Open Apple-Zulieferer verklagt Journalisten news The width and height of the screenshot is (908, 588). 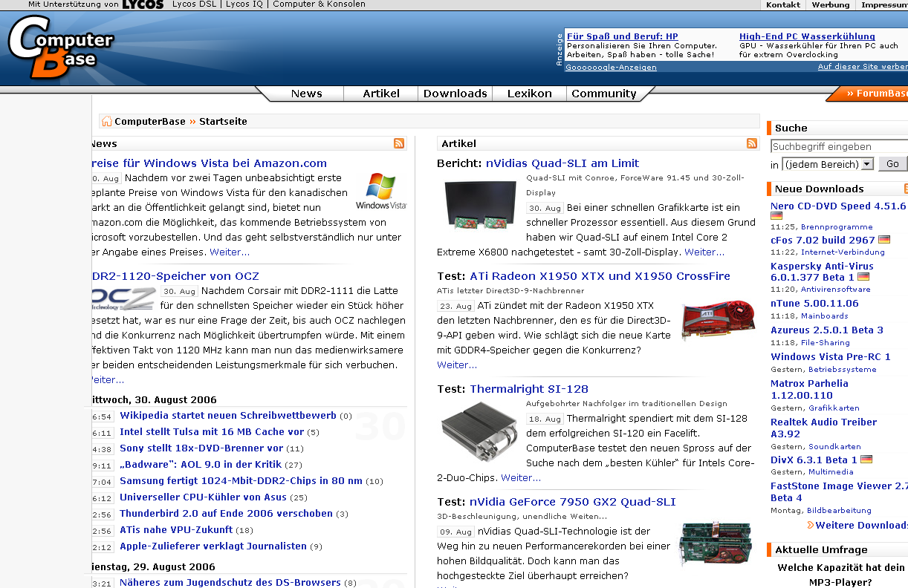tap(213, 546)
